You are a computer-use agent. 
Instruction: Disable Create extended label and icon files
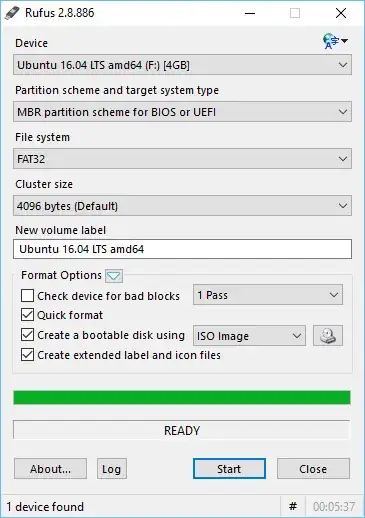pos(27,355)
